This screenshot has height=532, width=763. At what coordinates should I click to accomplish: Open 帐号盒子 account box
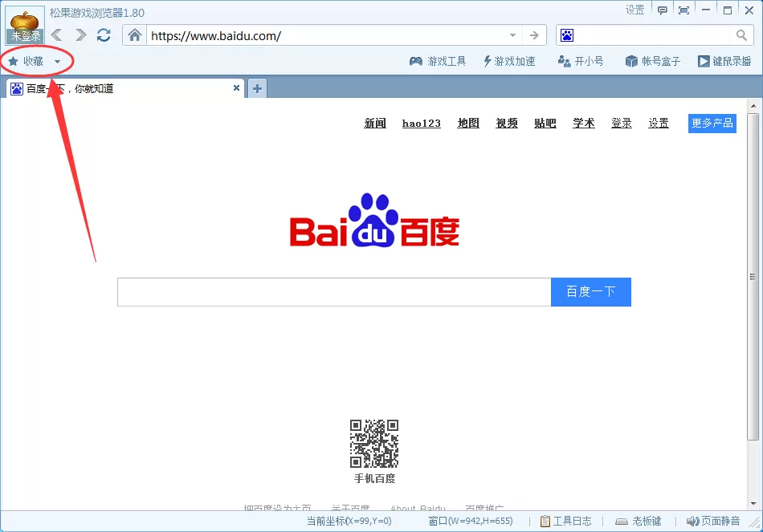click(x=652, y=61)
